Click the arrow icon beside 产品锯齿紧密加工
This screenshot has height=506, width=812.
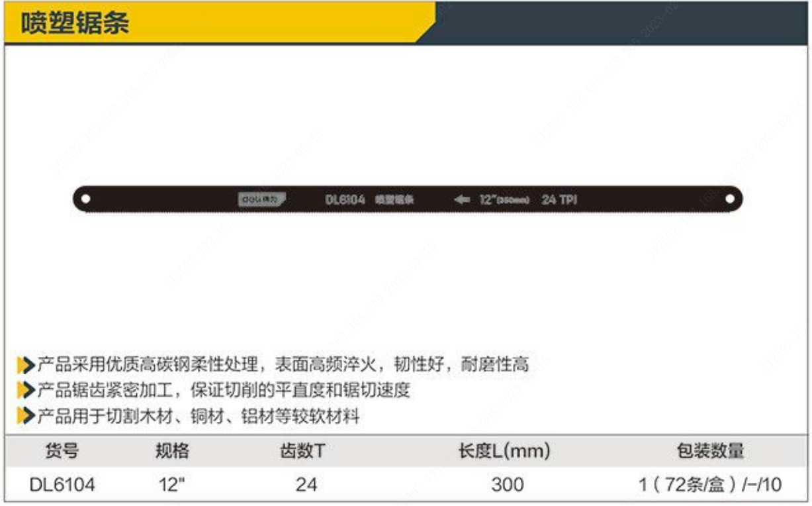pos(26,390)
